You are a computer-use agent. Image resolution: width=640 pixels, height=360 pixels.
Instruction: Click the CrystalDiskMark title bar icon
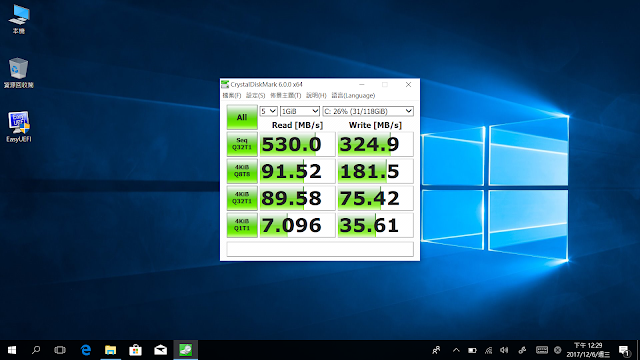[225, 84]
